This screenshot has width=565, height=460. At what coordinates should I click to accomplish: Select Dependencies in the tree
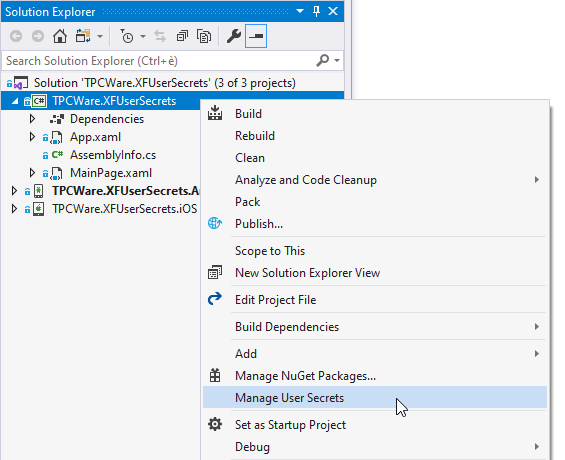click(107, 119)
